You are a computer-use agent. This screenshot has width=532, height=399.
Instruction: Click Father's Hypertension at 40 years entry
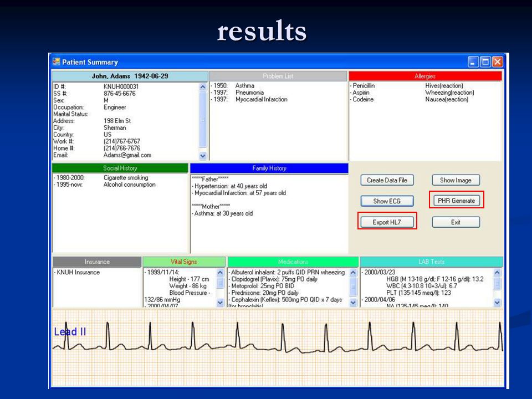[229, 186]
